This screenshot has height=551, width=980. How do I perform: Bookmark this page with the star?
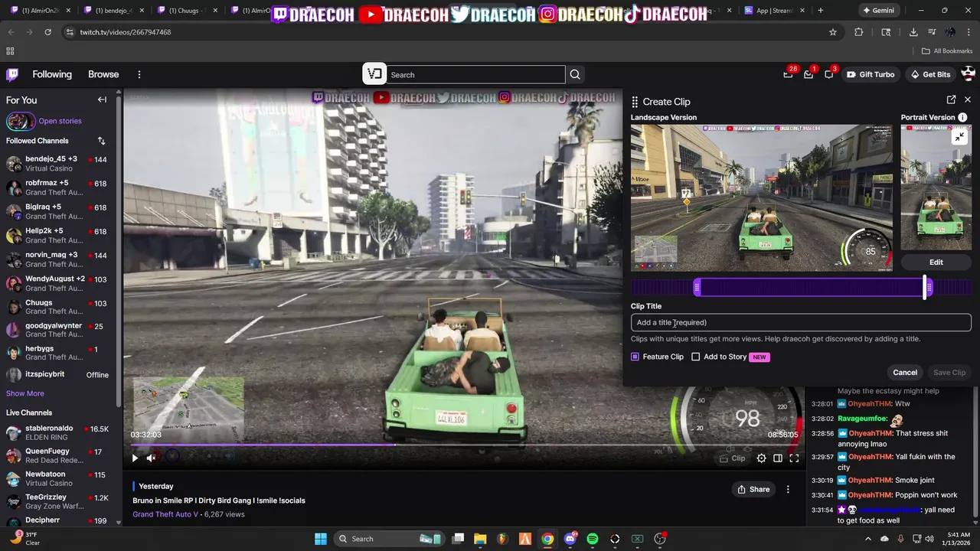pyautogui.click(x=833, y=32)
